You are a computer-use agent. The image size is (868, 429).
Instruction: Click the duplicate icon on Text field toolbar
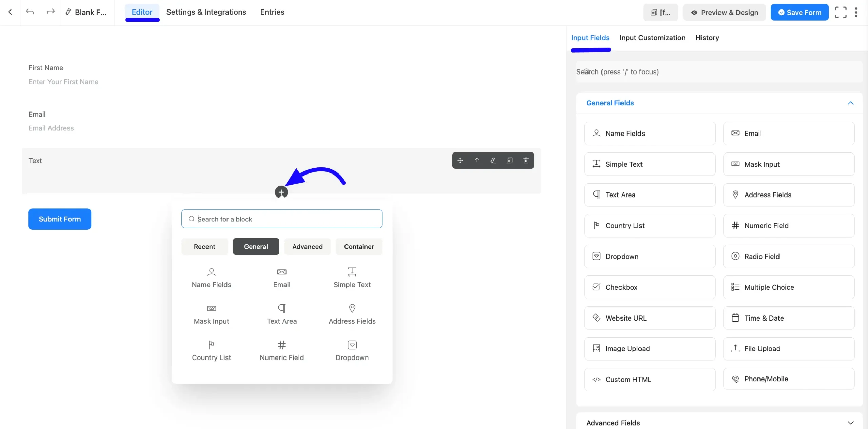coord(509,161)
